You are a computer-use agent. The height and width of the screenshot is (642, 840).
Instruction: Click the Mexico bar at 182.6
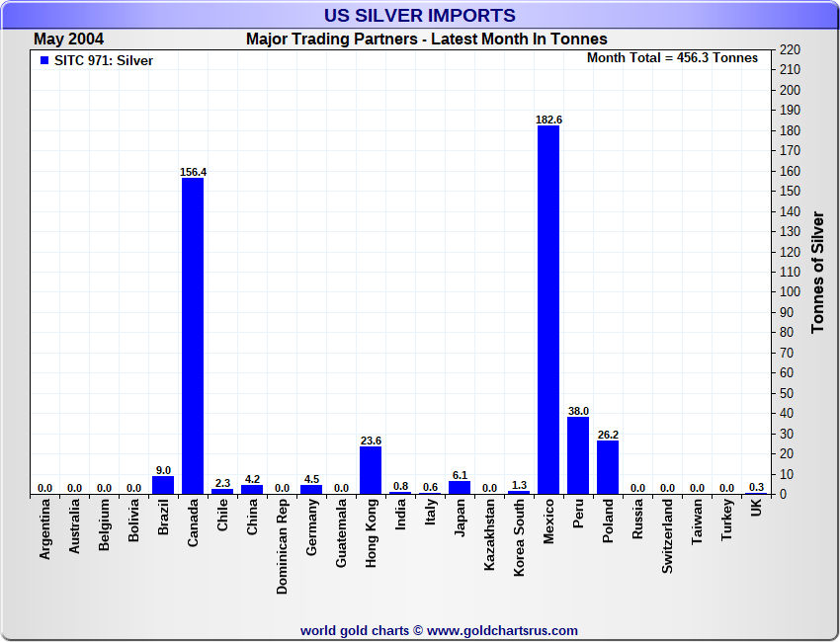548,309
